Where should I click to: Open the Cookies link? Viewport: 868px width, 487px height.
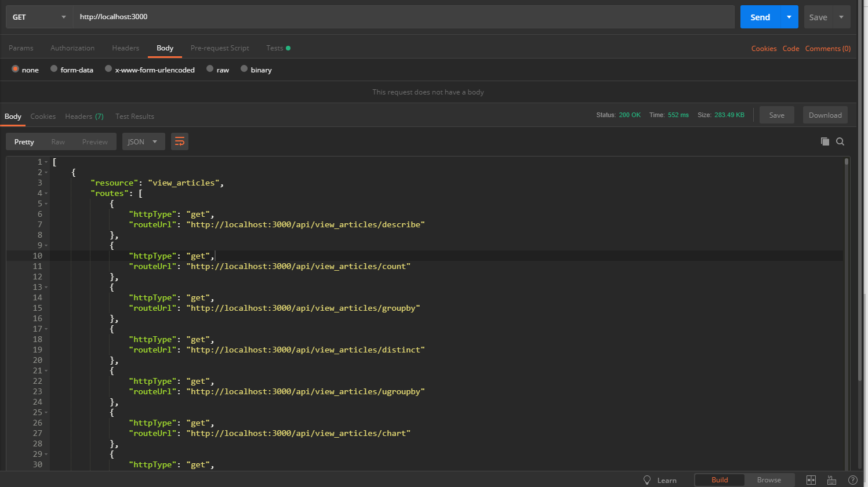click(764, 49)
